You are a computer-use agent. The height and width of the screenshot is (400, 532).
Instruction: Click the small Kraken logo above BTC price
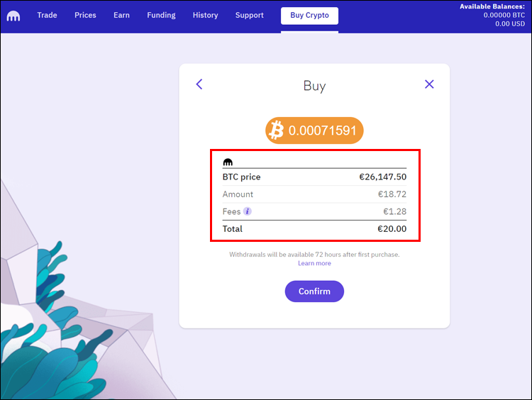(x=228, y=162)
